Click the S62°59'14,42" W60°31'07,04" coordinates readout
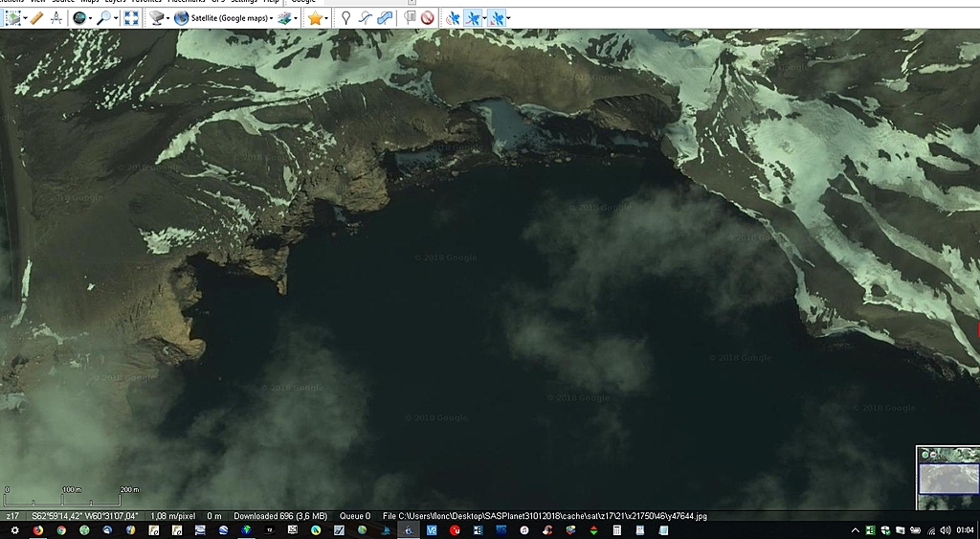 [85, 516]
